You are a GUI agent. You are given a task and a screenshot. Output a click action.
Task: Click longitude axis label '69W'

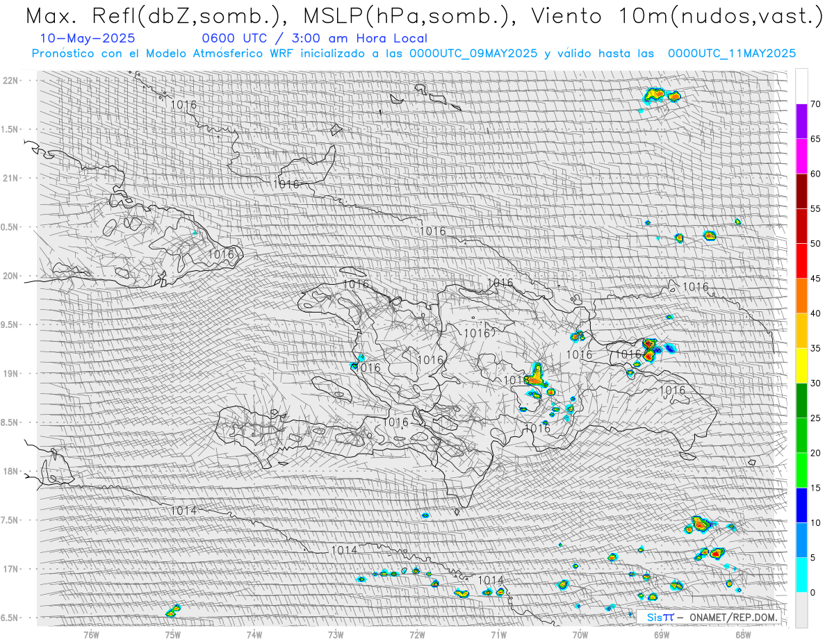coord(661,634)
